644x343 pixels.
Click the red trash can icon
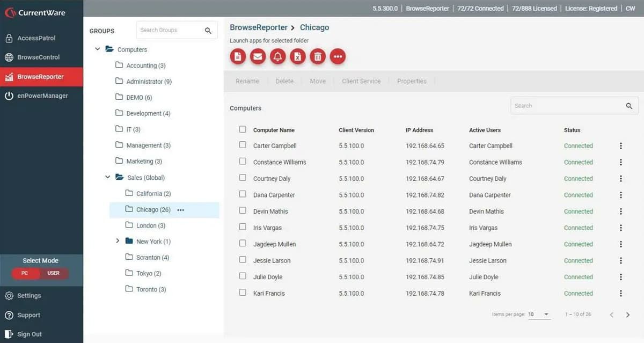tap(318, 56)
